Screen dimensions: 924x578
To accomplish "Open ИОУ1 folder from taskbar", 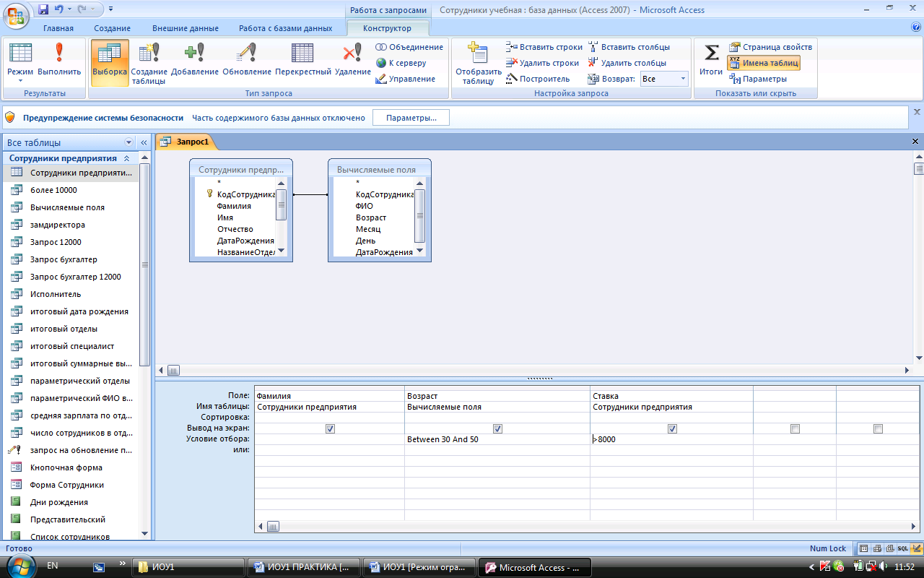I will [x=188, y=567].
